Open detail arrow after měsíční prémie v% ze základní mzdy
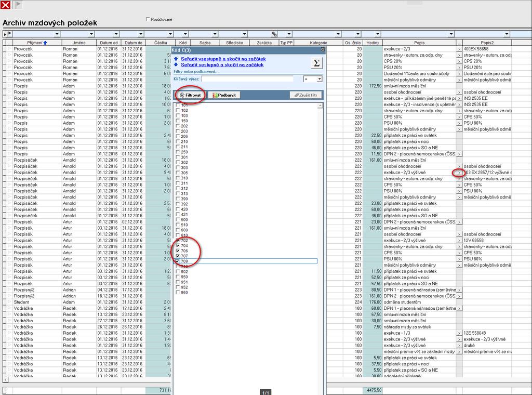The image size is (532, 395). pos(459,351)
